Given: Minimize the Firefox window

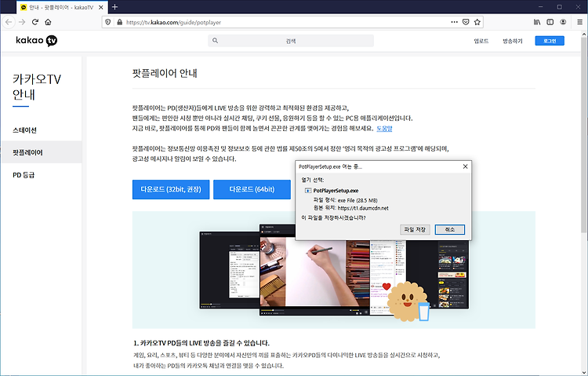Looking at the screenshot, I should [540, 7].
